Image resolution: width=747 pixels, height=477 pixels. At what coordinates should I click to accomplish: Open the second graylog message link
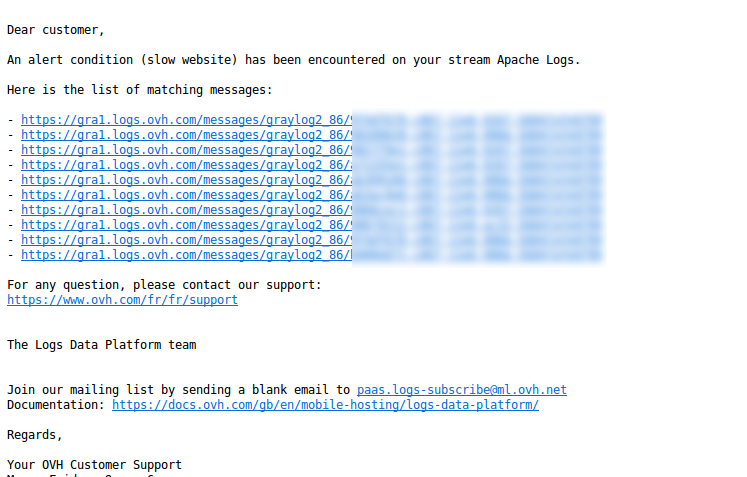pyautogui.click(x=185, y=135)
